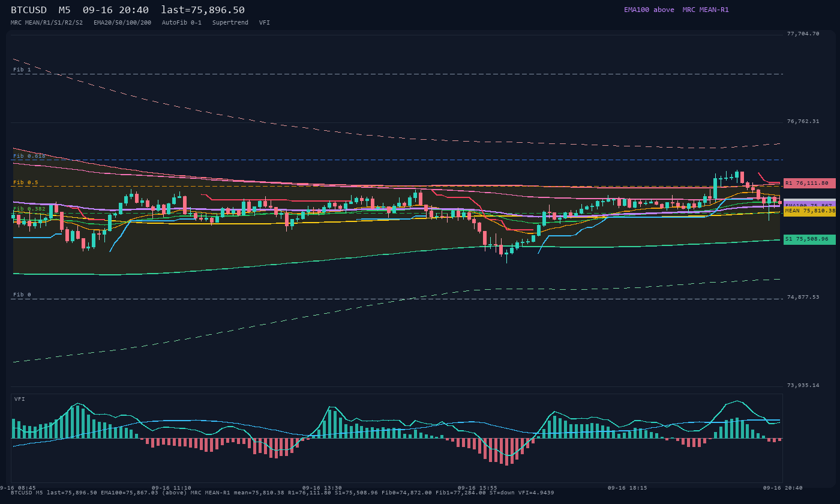Image resolution: width=840 pixels, height=504 pixels.
Task: Click the EMA20/50/100/200 indicator legend
Action: click(122, 23)
